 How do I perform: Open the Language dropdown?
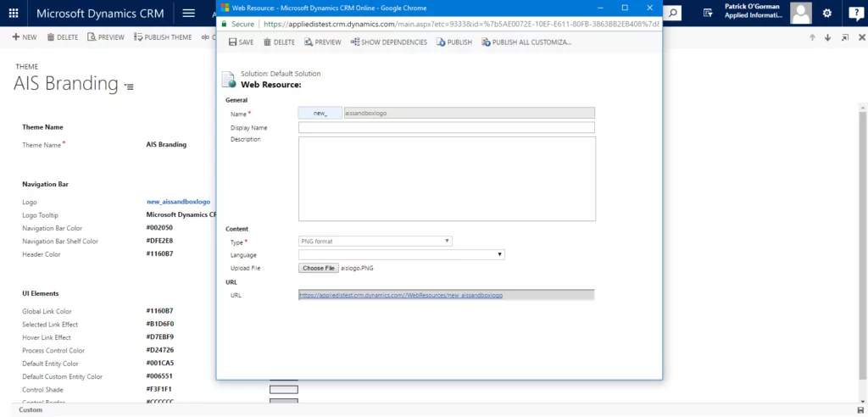pos(401,255)
